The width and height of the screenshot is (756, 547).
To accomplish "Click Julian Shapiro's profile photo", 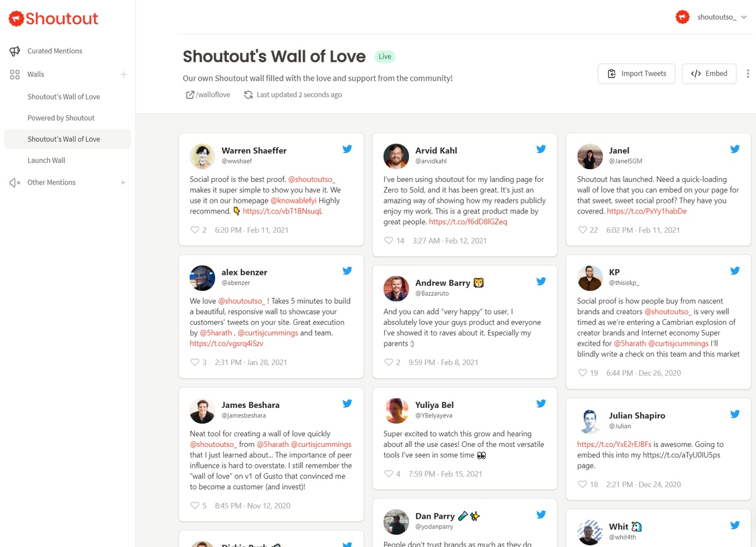I will click(x=590, y=422).
